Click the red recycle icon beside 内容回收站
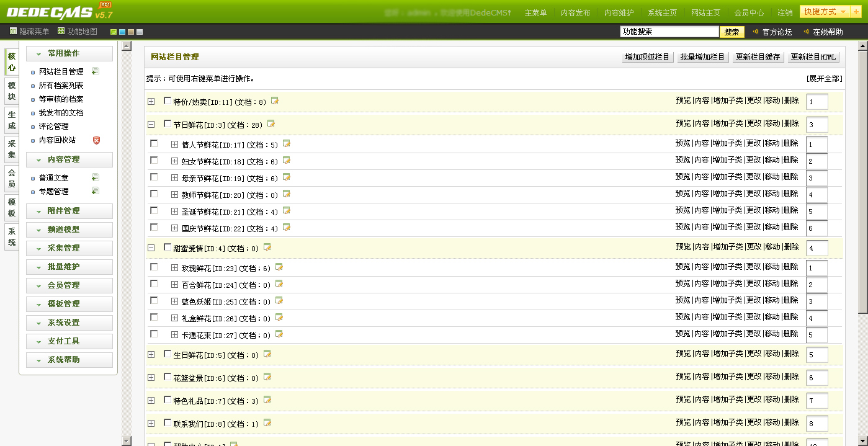This screenshot has height=446, width=868. pyautogui.click(x=96, y=140)
